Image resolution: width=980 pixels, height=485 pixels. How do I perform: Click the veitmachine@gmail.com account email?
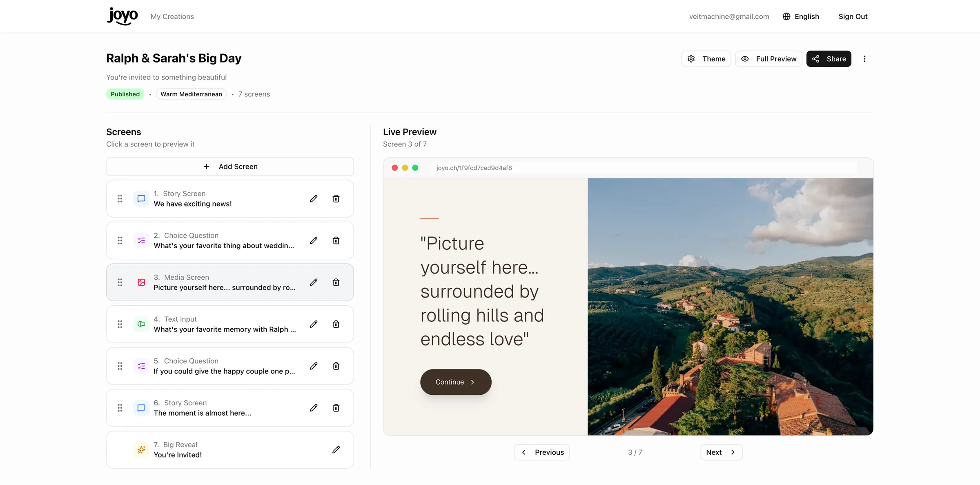point(729,16)
